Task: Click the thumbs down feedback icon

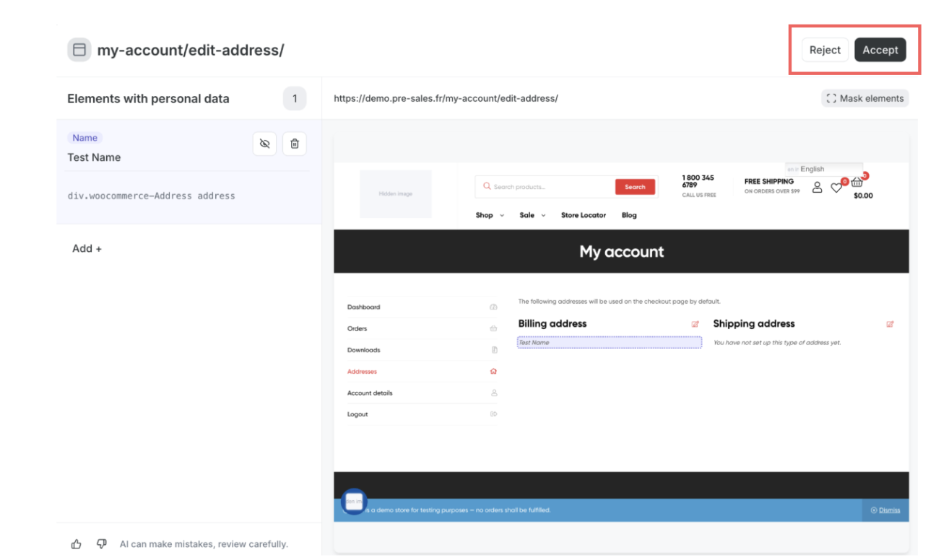Action: pos(102,544)
